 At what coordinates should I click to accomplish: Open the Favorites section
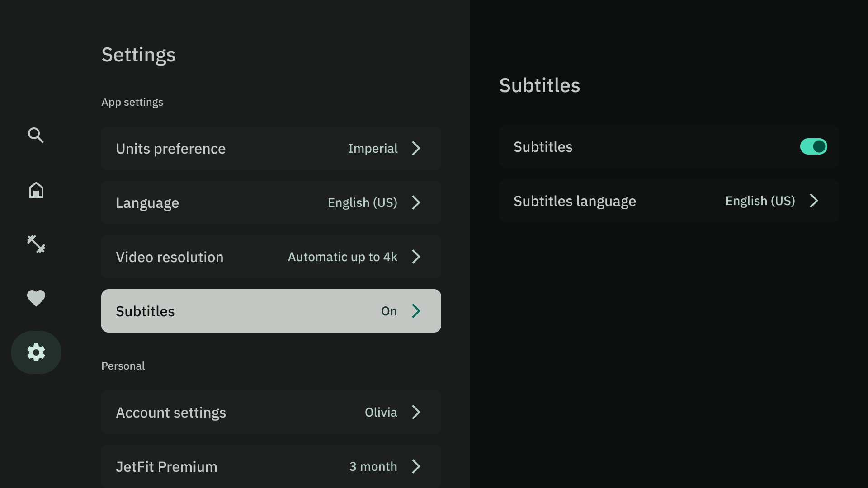point(36,298)
